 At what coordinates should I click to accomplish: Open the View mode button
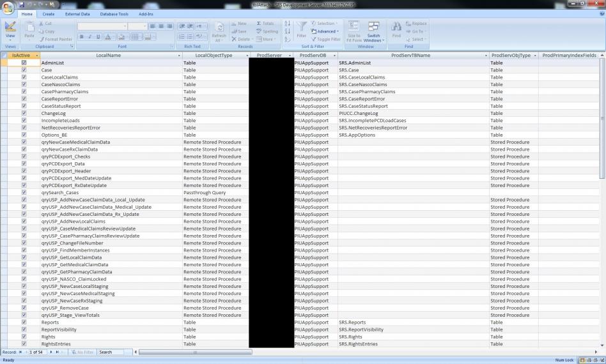pos(10,31)
